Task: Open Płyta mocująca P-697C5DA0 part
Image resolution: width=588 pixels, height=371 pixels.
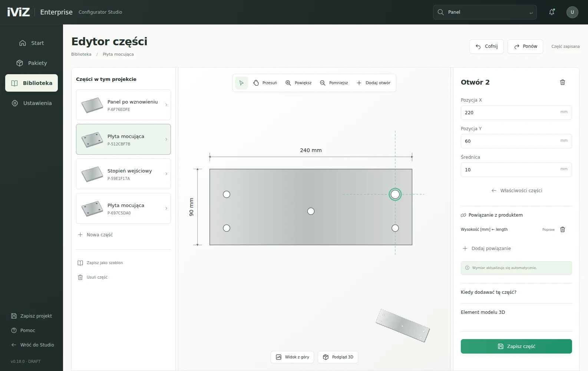Action: (x=123, y=209)
